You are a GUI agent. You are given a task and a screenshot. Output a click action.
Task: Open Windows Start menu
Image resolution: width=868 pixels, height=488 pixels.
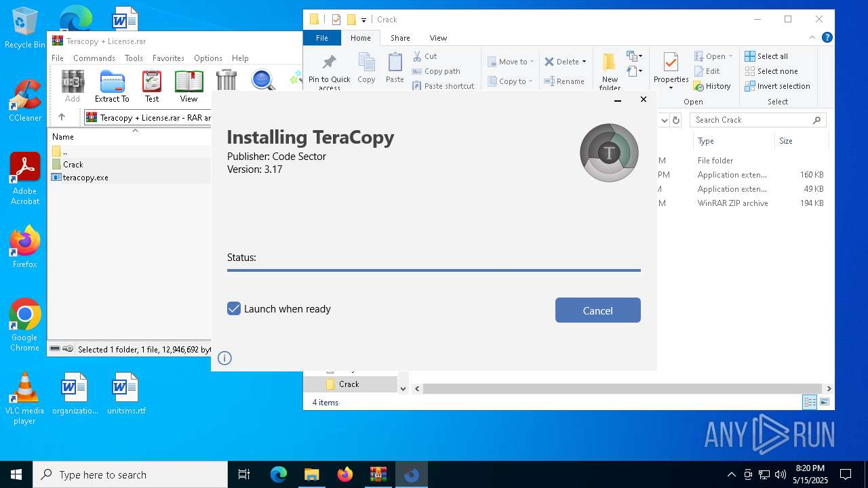click(x=16, y=474)
